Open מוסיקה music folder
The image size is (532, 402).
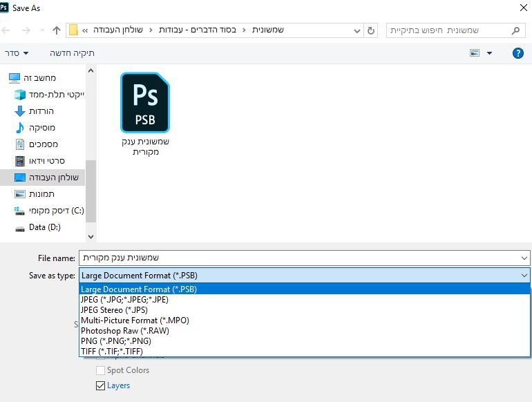point(35,128)
